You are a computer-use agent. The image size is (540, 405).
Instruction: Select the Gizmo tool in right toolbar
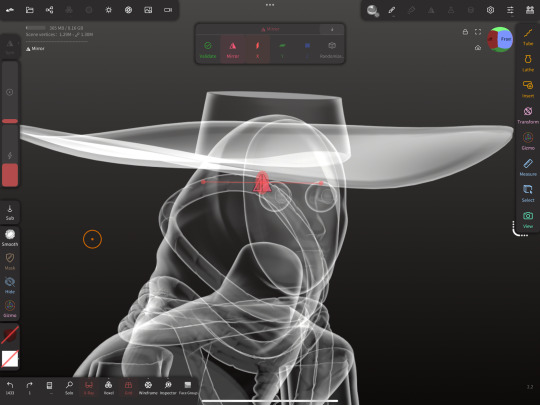pos(528,142)
